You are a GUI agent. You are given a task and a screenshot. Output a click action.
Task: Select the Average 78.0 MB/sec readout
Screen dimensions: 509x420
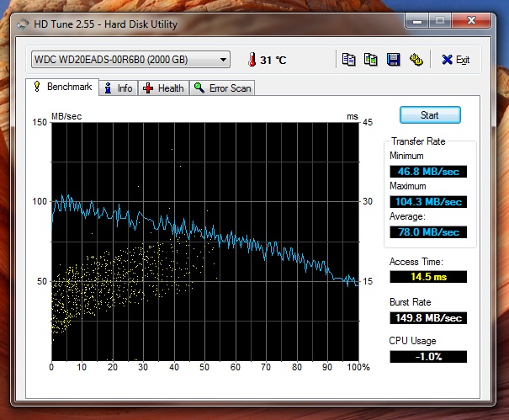coord(427,231)
